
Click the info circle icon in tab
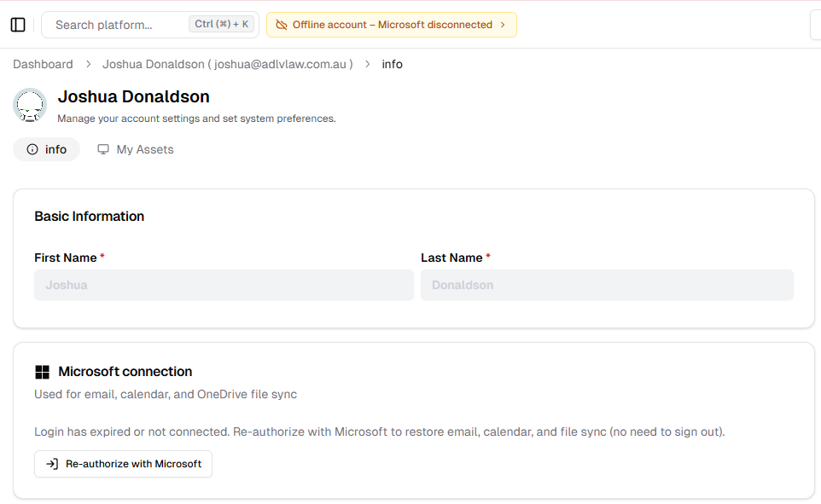(x=32, y=149)
